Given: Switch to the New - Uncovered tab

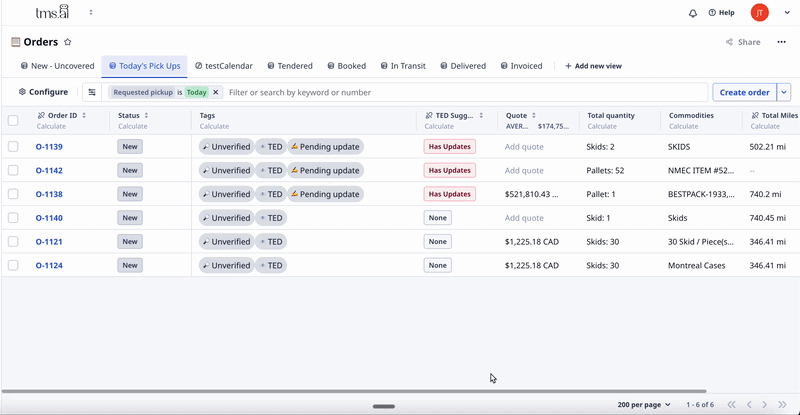Looking at the screenshot, I should click(x=57, y=66).
